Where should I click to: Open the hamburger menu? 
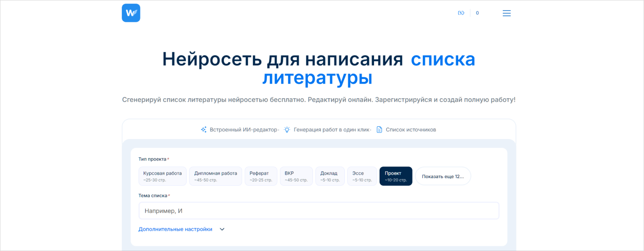click(507, 13)
